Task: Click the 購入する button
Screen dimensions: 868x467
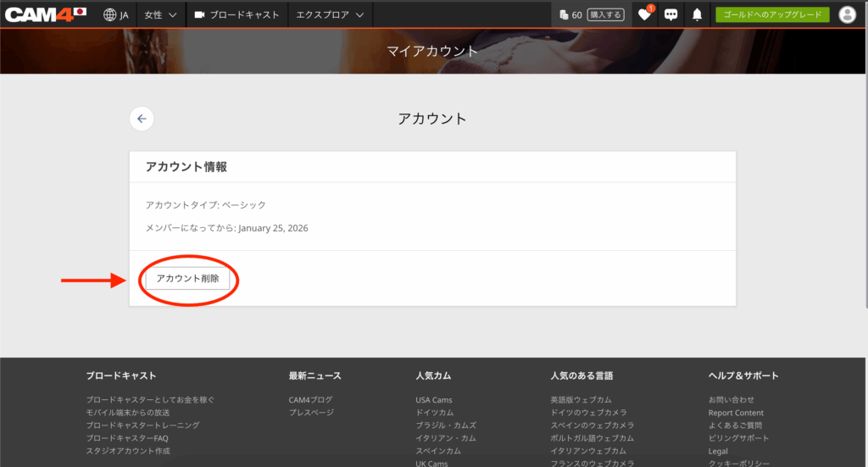Action: click(x=605, y=15)
